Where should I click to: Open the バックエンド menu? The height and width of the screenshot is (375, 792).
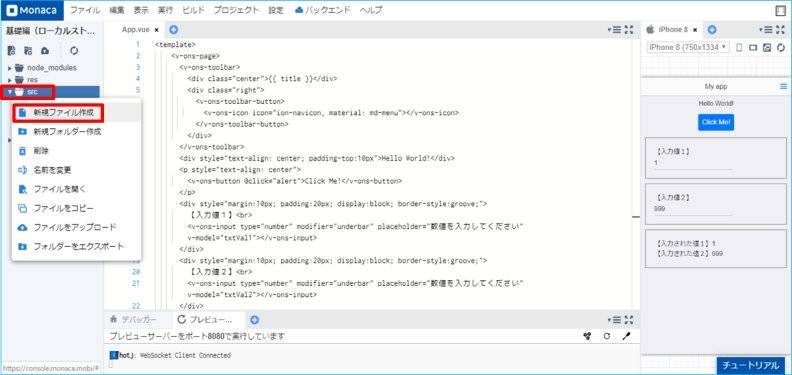point(322,10)
